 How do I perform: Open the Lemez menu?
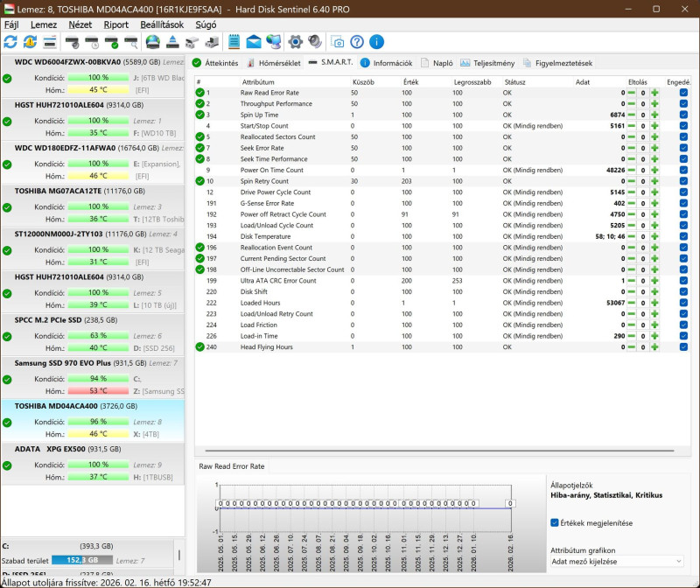[44, 24]
